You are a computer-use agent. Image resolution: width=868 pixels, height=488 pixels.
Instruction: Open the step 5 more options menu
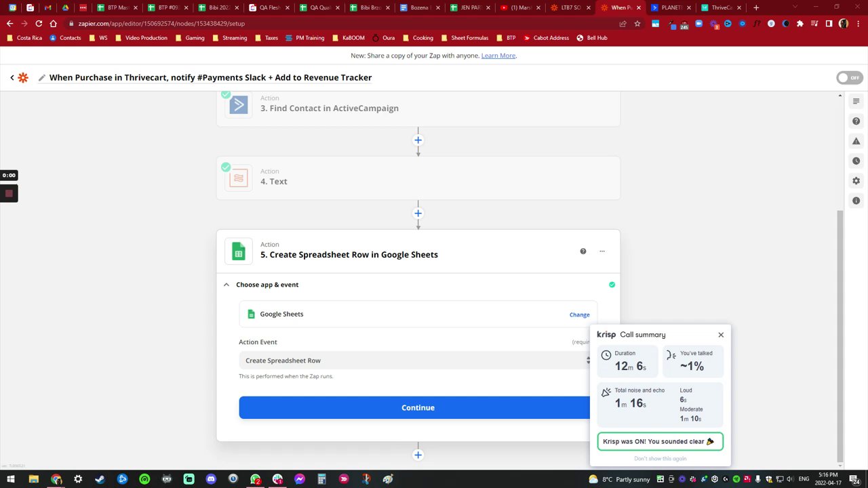(x=601, y=251)
